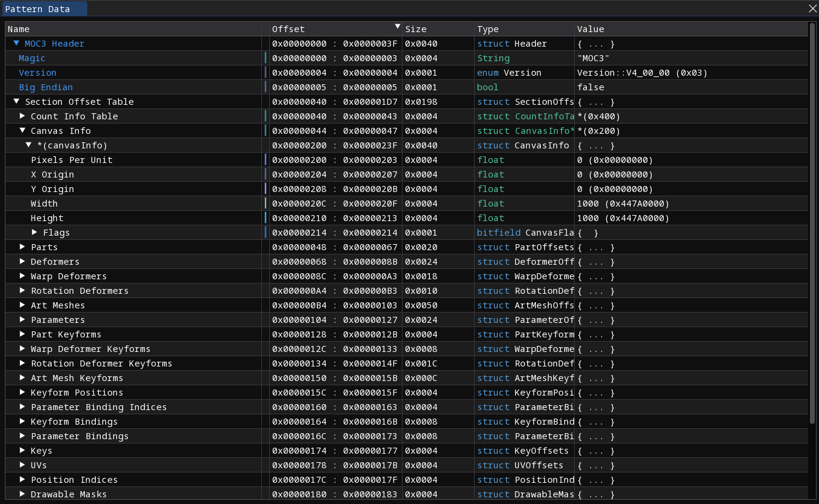Collapse the MOC3 Header tree node
This screenshot has height=504, width=819.
pos(16,44)
